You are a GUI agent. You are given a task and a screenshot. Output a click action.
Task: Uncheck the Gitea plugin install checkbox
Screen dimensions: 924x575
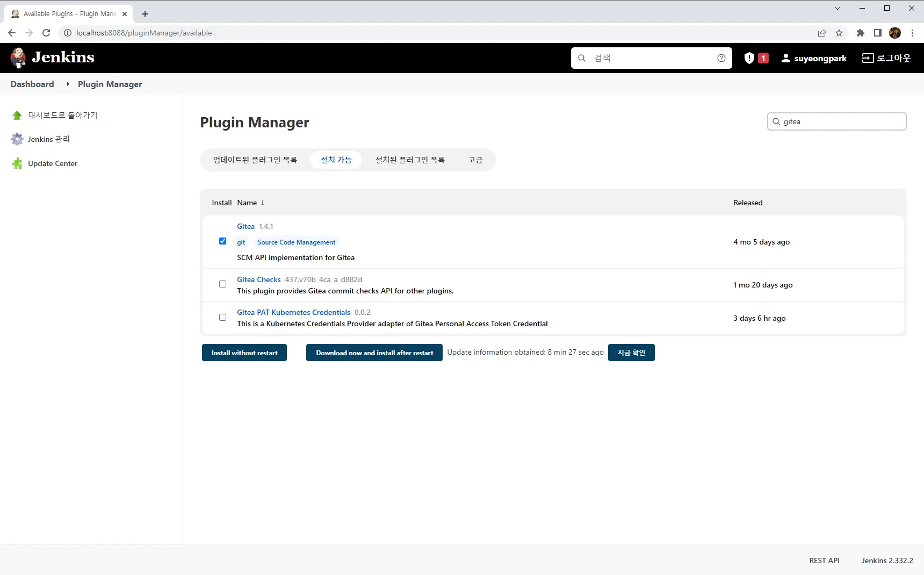tap(222, 241)
